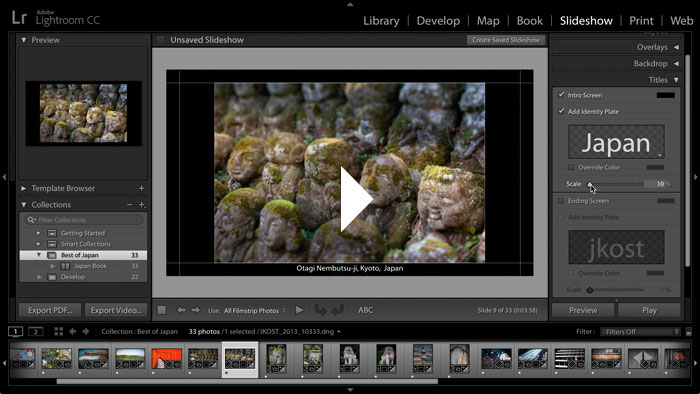Rotate adornment clockwise icon
This screenshot has width=700, height=394.
338,310
